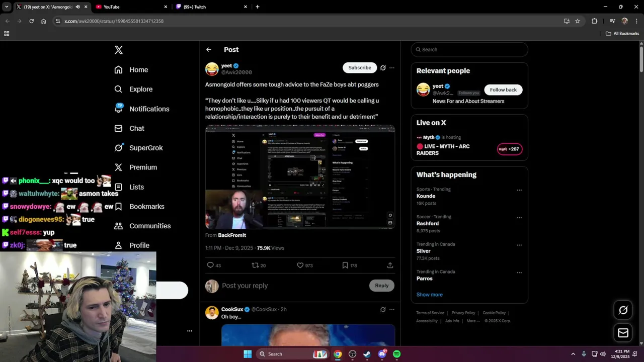Repost the post with 20 reposts

(x=259, y=265)
